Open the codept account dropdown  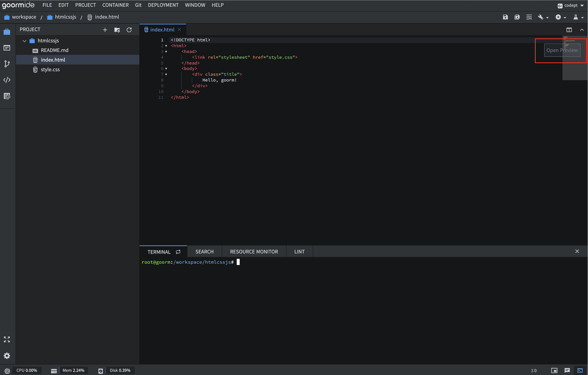coord(570,5)
